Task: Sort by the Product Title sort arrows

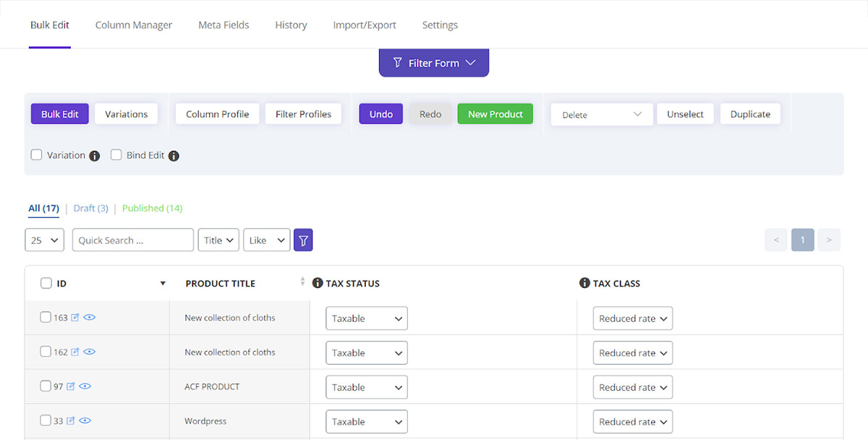Action: [302, 282]
